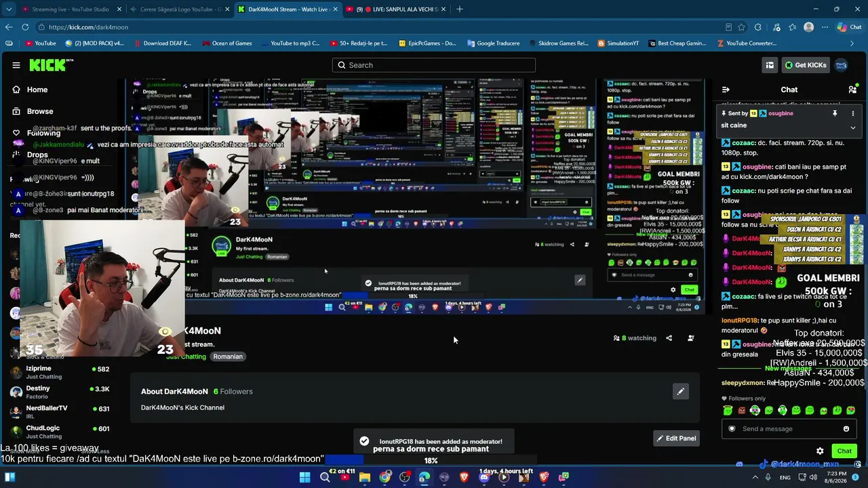868x488 pixels.
Task: Go back with the browser back arrow
Action: (9, 27)
